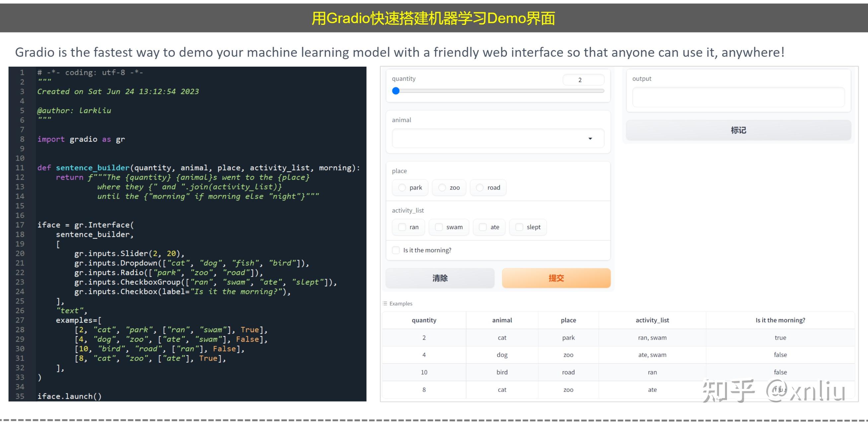Check the ate activity checkbox
This screenshot has height=426, width=868.
(482, 227)
